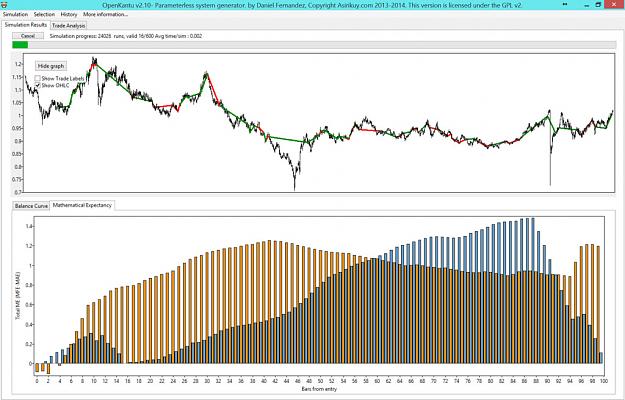Open the More information menu

106,14
